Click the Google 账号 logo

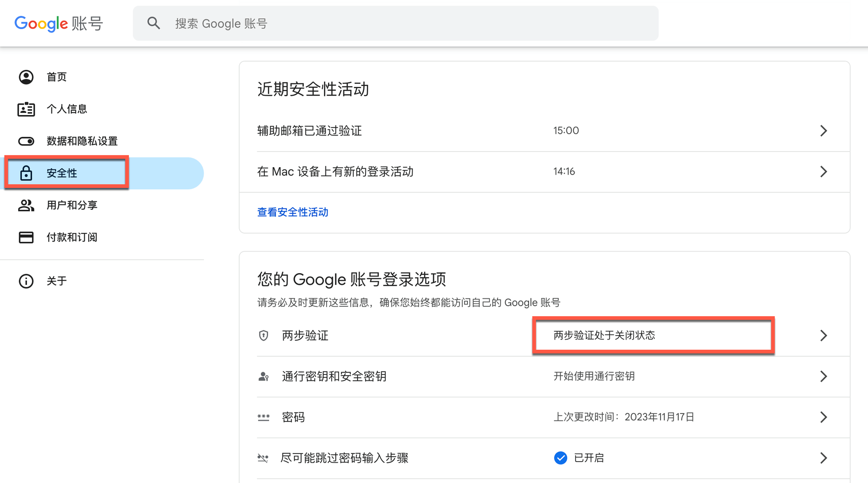click(x=59, y=23)
